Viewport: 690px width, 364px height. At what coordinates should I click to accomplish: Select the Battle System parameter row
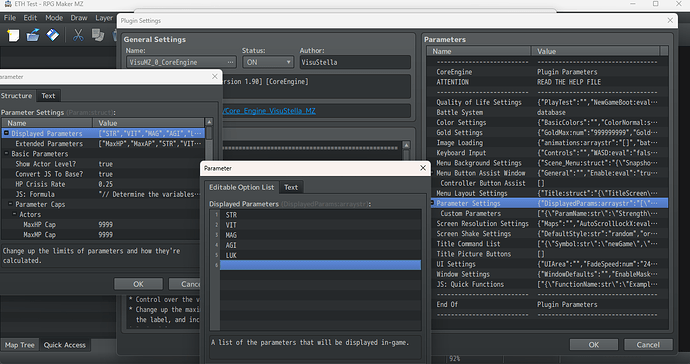[x=547, y=112]
